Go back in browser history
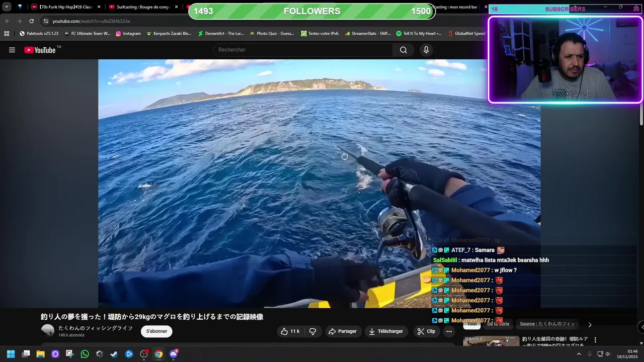This screenshot has height=362, width=644. (7, 21)
